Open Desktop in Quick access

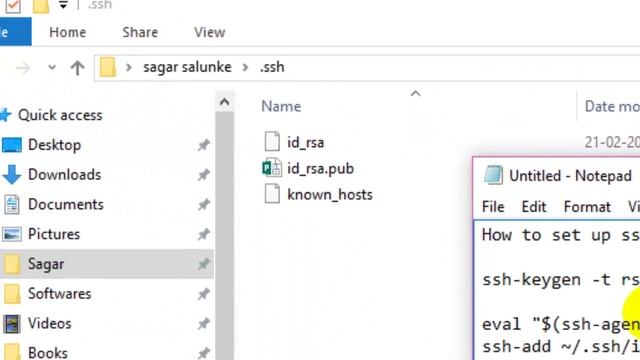point(54,145)
